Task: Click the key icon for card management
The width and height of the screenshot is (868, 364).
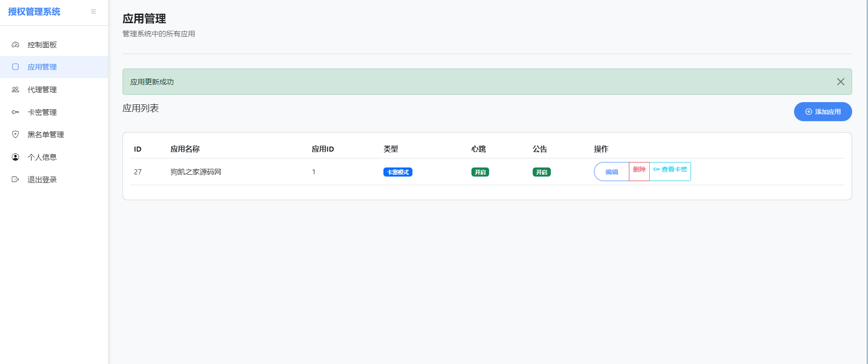Action: [15, 112]
